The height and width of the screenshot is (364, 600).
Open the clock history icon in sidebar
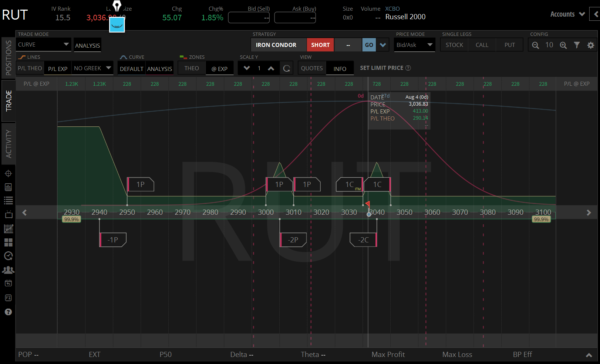coord(8,256)
